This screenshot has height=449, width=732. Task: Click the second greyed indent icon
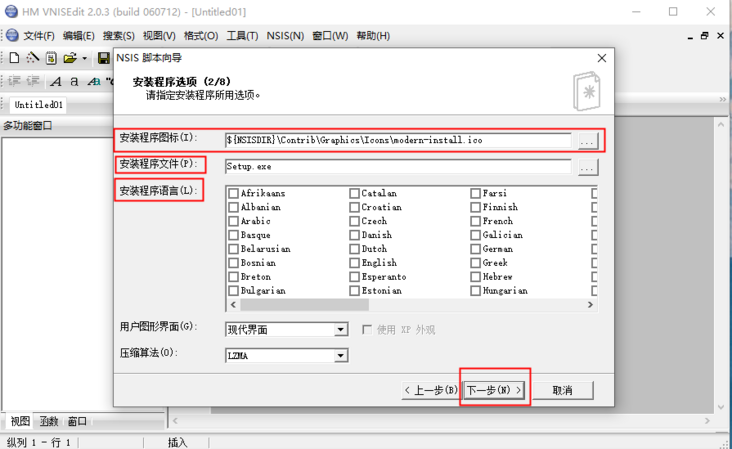(x=33, y=81)
